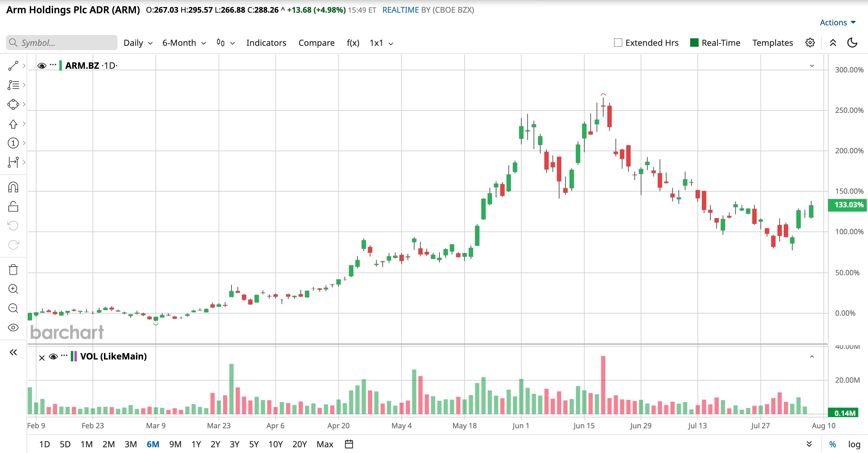Zoom out of the chart

[13, 308]
